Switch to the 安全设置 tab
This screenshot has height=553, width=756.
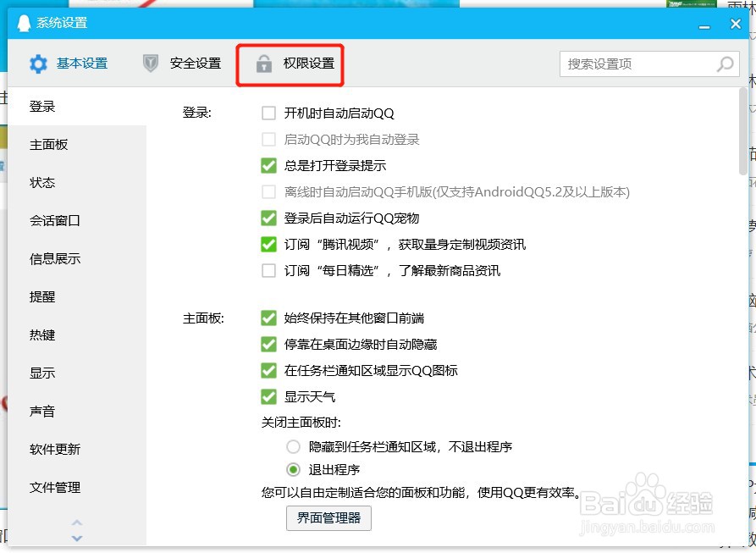coord(182,64)
